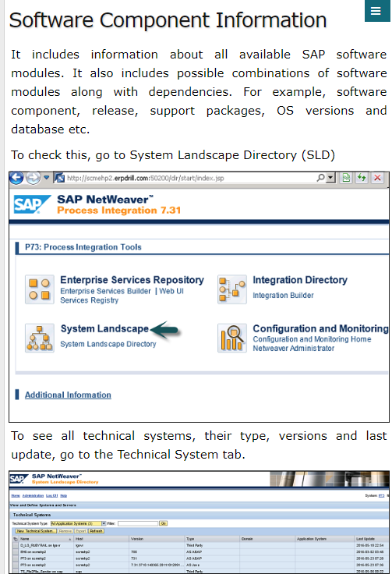Screen dimensions: 392x574
Task: Click the Integration Directory icon
Action: tap(231, 289)
